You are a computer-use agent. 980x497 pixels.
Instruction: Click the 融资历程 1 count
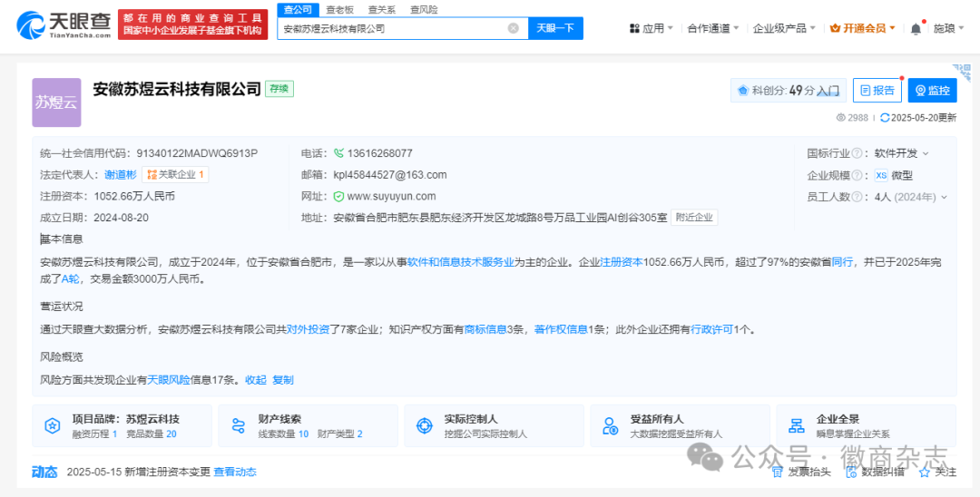point(95,434)
